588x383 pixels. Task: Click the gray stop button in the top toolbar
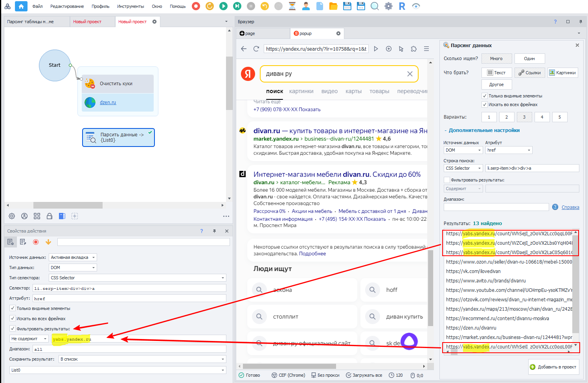coord(251,6)
